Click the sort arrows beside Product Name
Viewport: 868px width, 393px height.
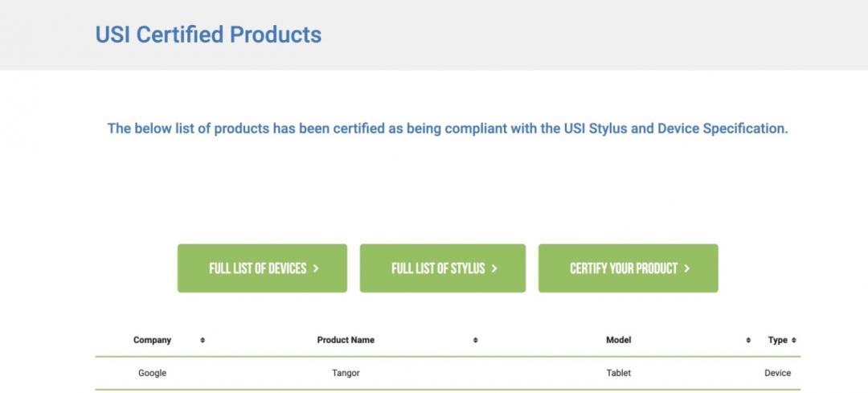click(x=476, y=340)
